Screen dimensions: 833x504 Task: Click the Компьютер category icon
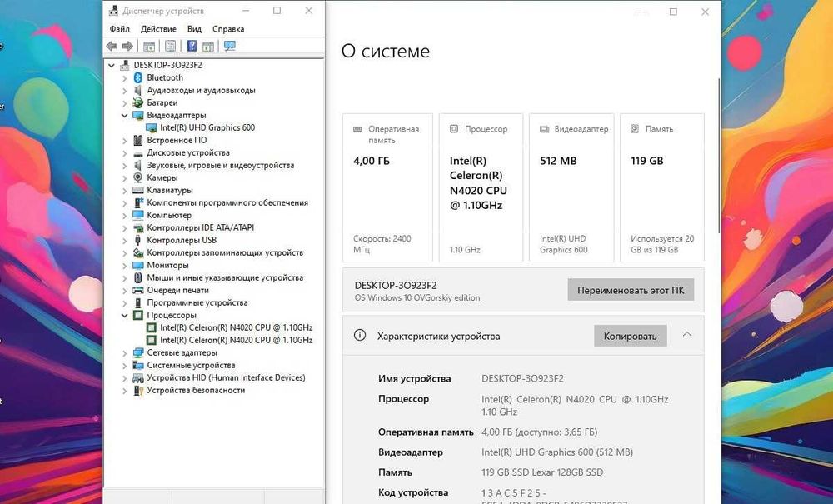138,215
